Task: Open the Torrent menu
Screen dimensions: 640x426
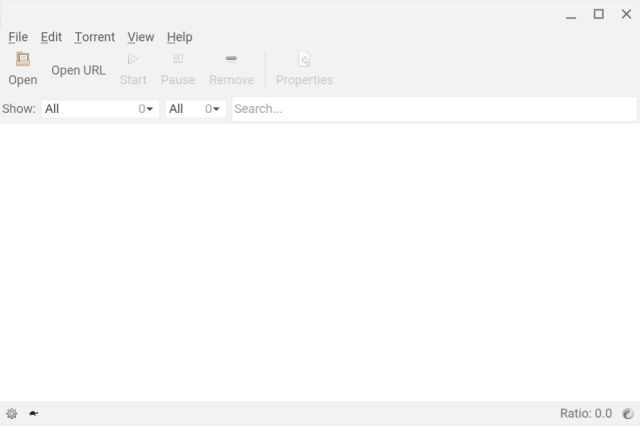Action: pos(94,37)
